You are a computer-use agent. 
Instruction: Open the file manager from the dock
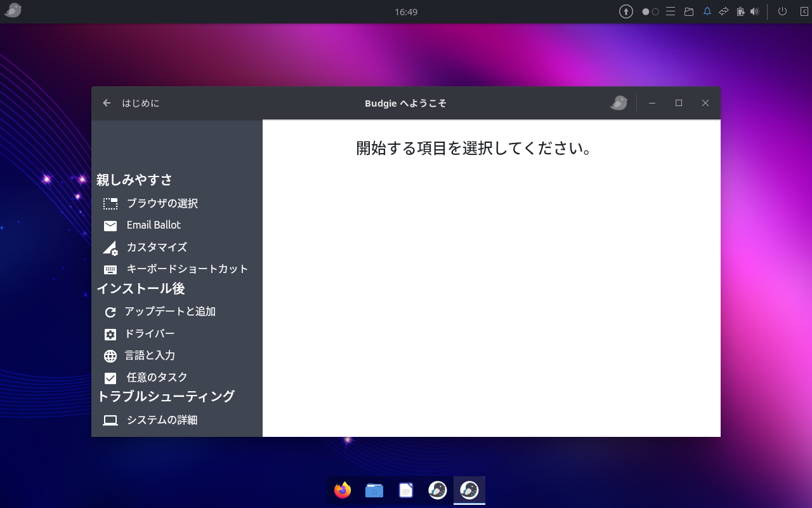(374, 490)
